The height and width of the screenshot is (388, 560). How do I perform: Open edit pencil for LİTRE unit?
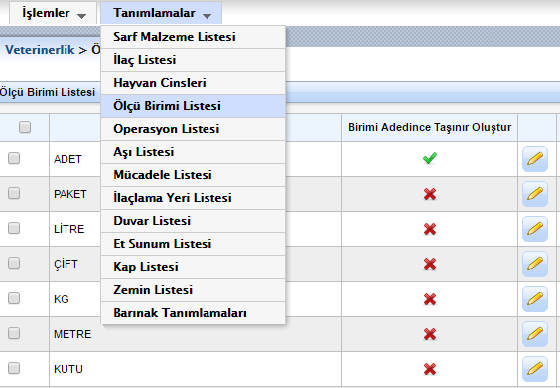(535, 229)
